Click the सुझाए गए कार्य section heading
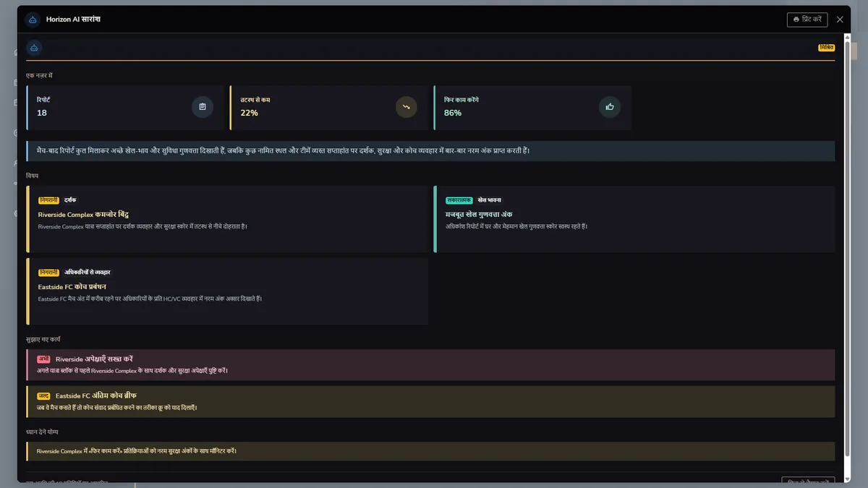This screenshot has height=488, width=868. pyautogui.click(x=44, y=339)
